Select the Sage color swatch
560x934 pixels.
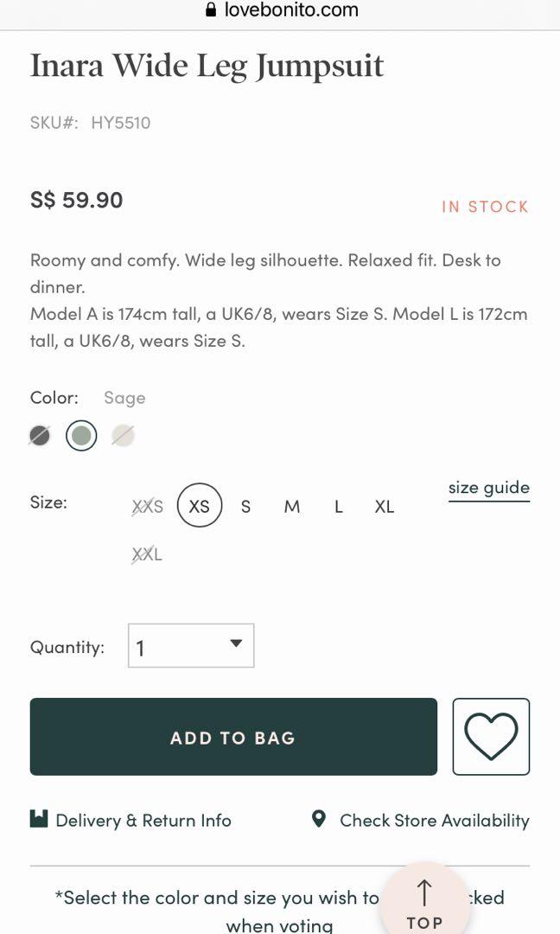click(x=81, y=435)
